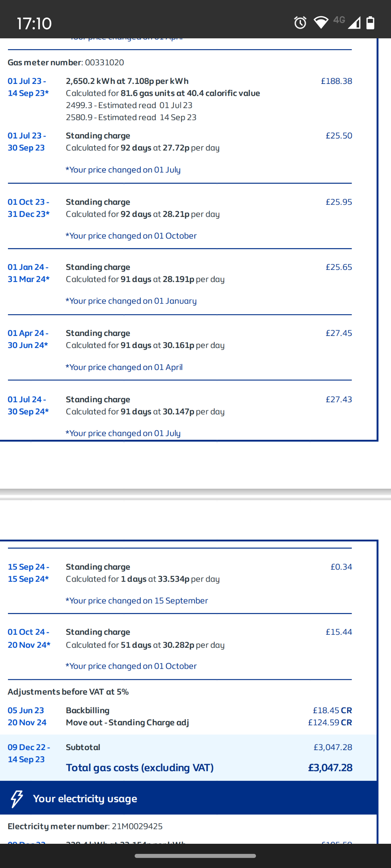
Task: Tap "Your price changed on 01 October" 2023 note
Action: point(131,236)
